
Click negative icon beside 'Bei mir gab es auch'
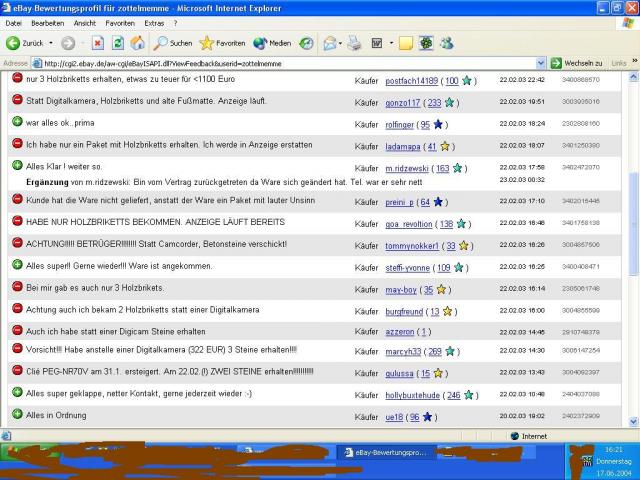tap(17, 286)
